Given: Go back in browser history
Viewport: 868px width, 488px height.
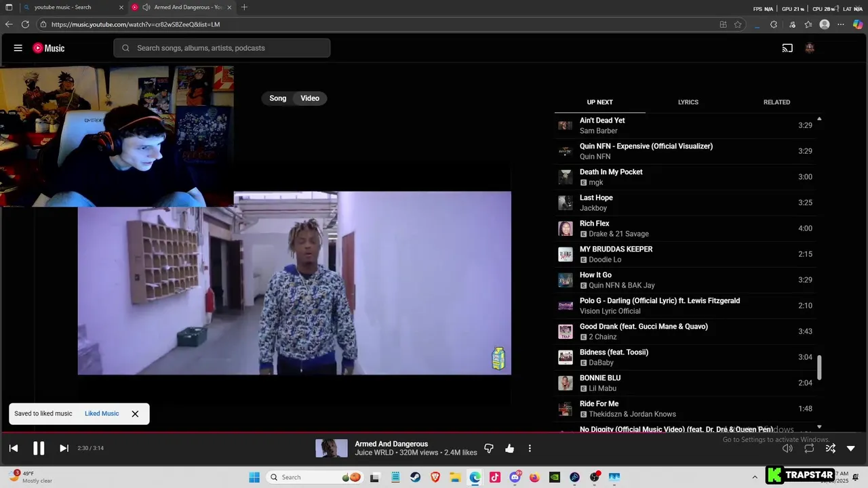Looking at the screenshot, I should tap(9, 24).
